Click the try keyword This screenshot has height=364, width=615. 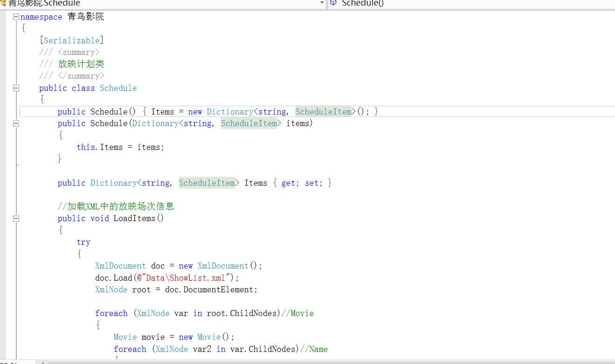(x=83, y=242)
